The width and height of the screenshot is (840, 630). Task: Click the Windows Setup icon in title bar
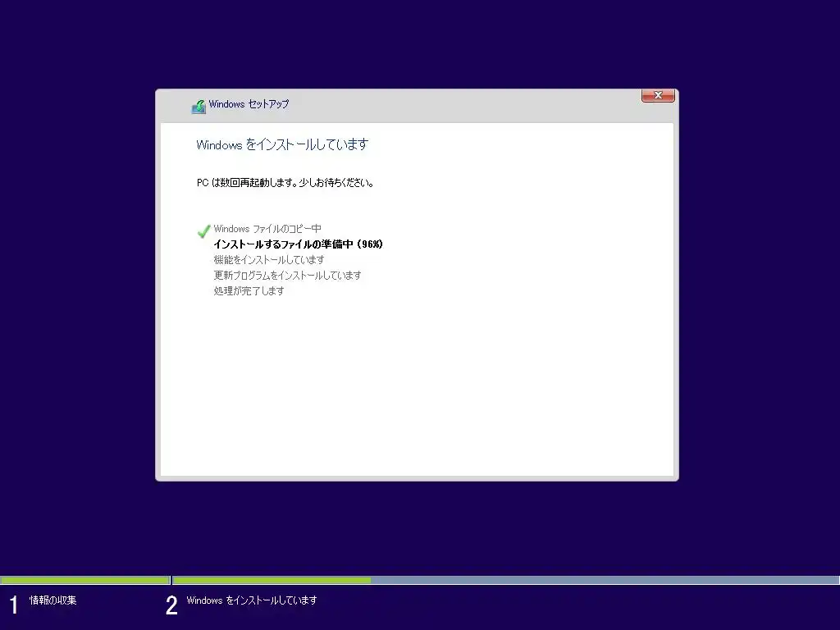pos(199,106)
